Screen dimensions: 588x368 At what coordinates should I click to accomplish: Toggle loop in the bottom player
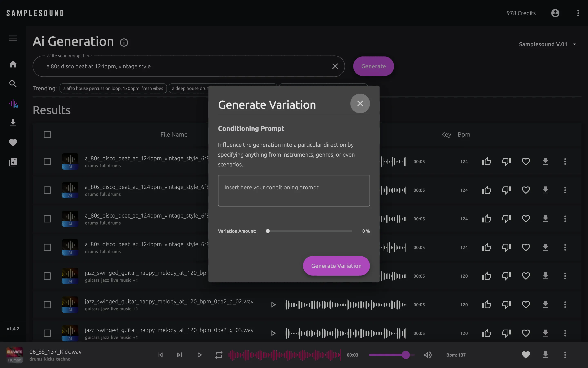[219, 355]
